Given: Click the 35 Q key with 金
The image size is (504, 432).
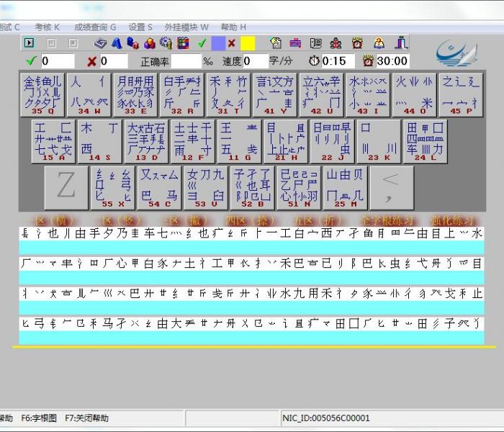Looking at the screenshot, I should [42, 94].
